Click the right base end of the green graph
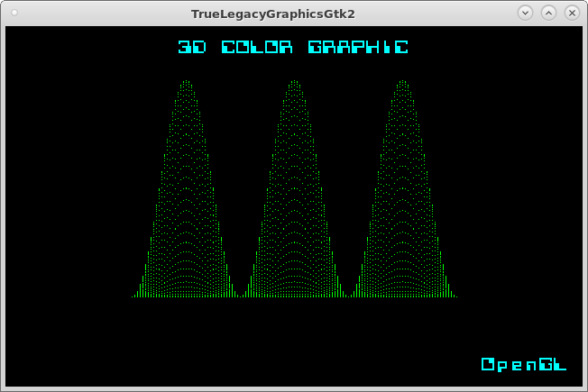The width and height of the screenshot is (588, 392). (455, 296)
